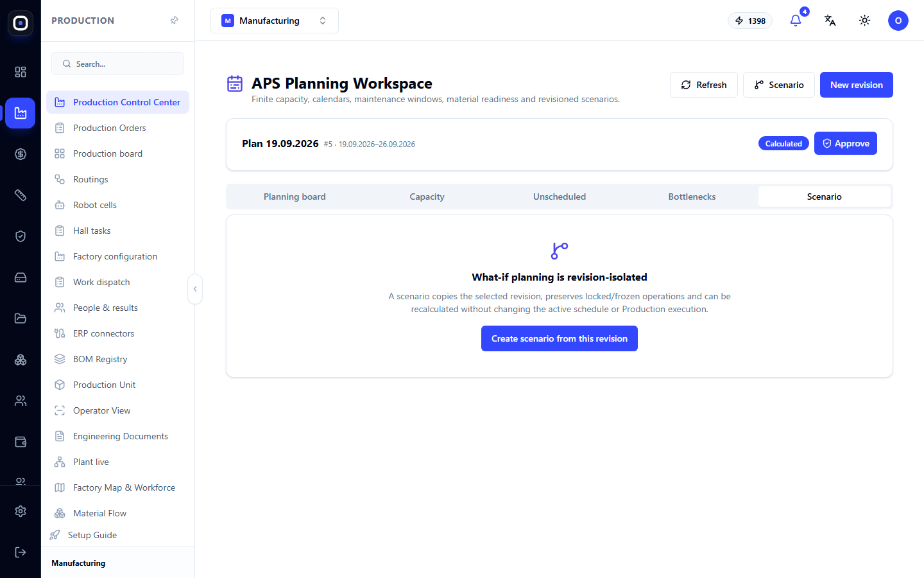The height and width of the screenshot is (578, 924).
Task: Click Create scenario from this revision
Action: [x=560, y=338]
